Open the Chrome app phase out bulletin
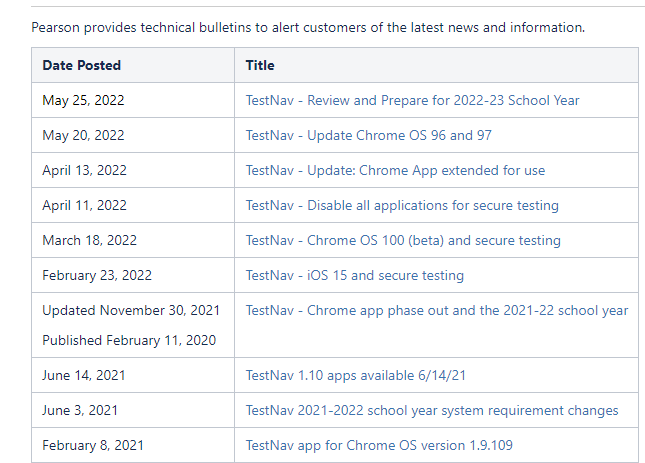Image resolution: width=645 pixels, height=463 pixels. tap(437, 310)
